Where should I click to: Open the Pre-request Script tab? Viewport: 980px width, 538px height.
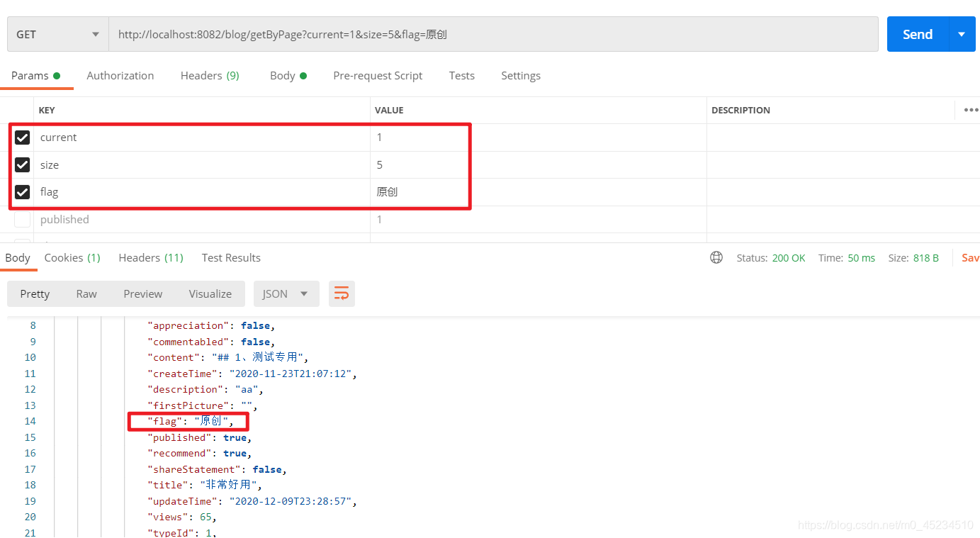click(x=378, y=75)
